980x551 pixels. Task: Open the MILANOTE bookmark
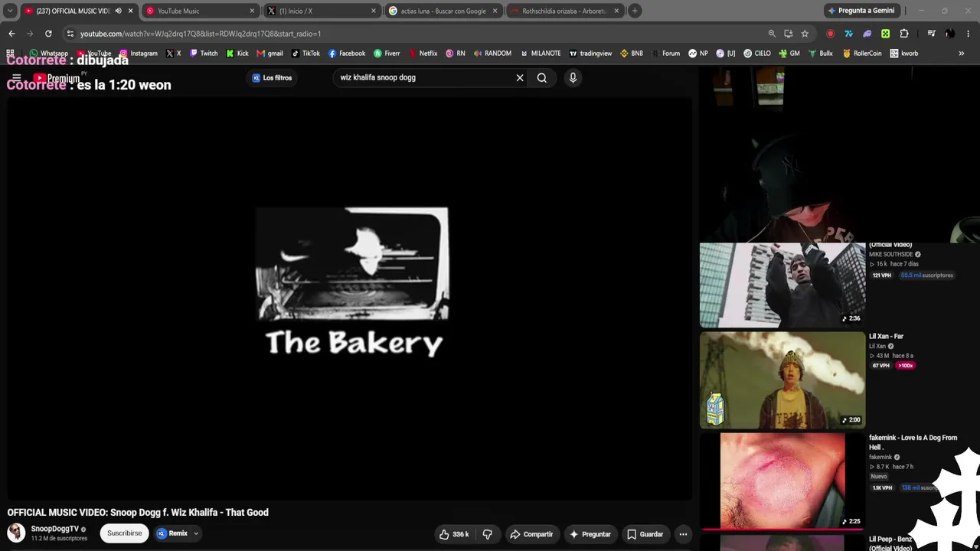pyautogui.click(x=541, y=54)
